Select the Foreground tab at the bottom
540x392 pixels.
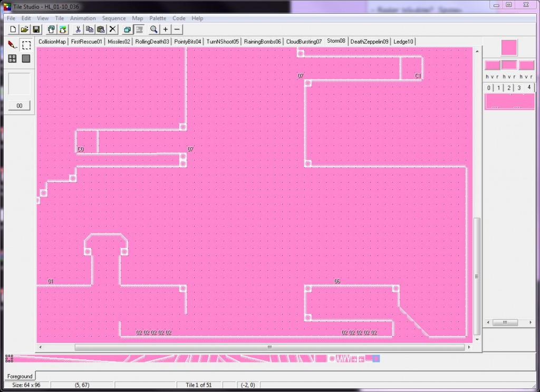click(20, 376)
